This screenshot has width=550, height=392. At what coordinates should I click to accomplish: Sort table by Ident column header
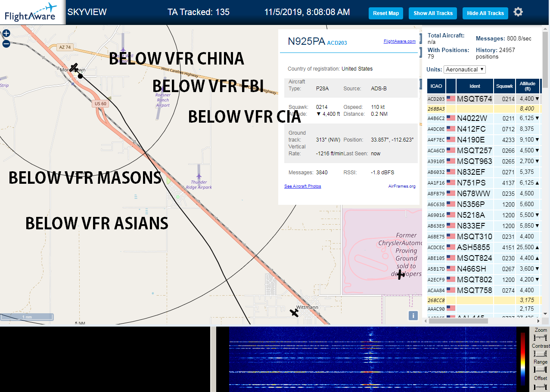[x=475, y=86]
